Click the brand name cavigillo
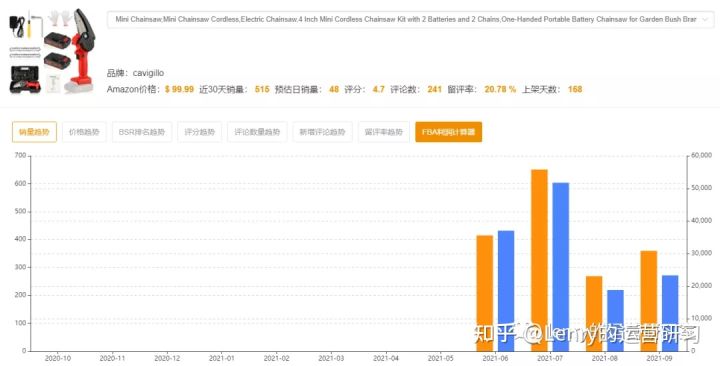 pyautogui.click(x=148, y=73)
